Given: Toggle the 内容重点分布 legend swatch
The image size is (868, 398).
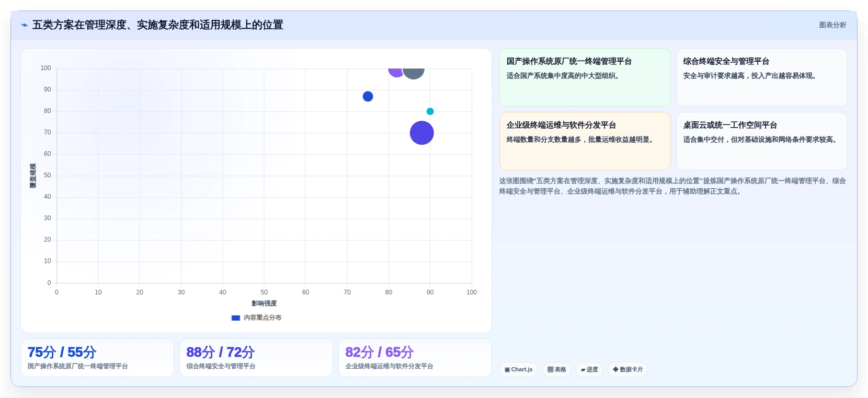Looking at the screenshot, I should tap(236, 317).
